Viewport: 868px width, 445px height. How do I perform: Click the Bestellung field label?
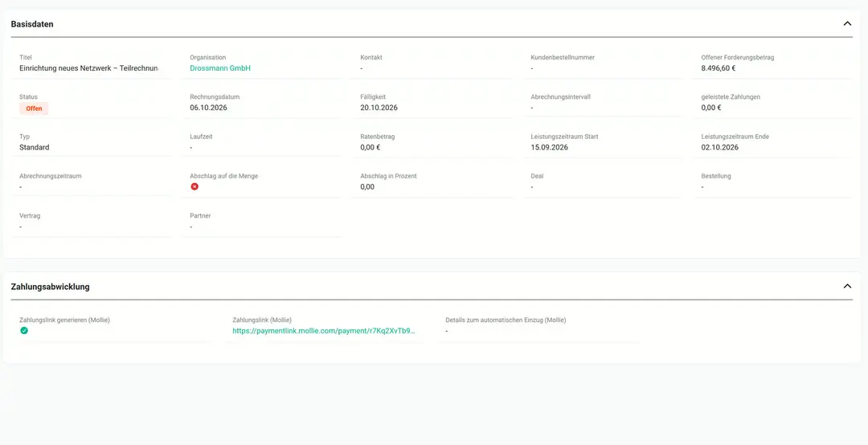point(716,176)
